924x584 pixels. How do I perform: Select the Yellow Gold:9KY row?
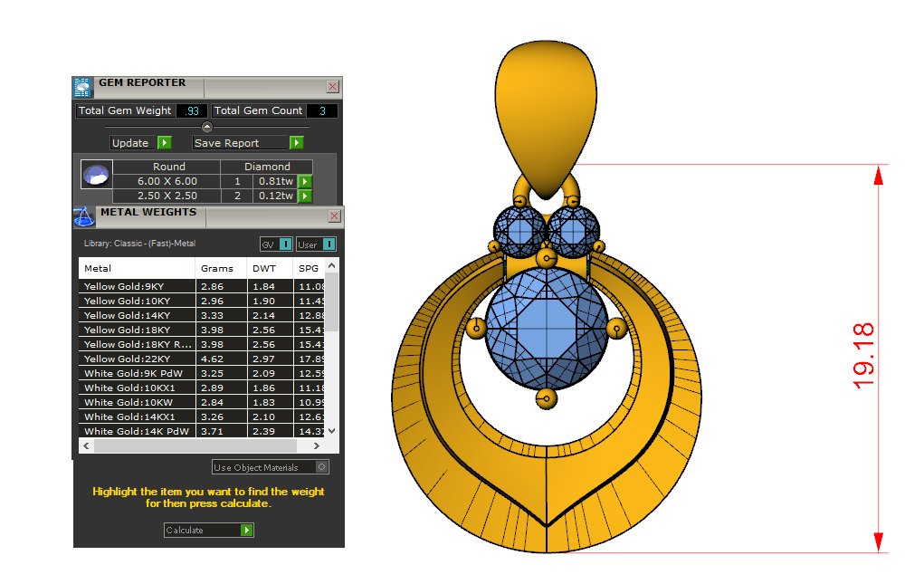(x=202, y=286)
